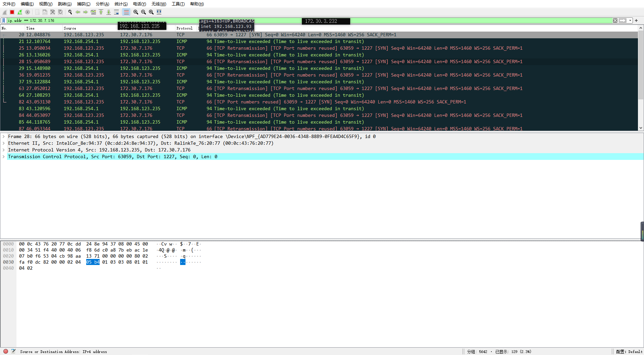The image size is (644, 355).
Task: Go forward to next packet in history
Action: [86, 12]
